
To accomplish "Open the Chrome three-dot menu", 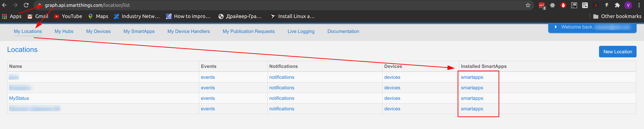I will 639,5.
